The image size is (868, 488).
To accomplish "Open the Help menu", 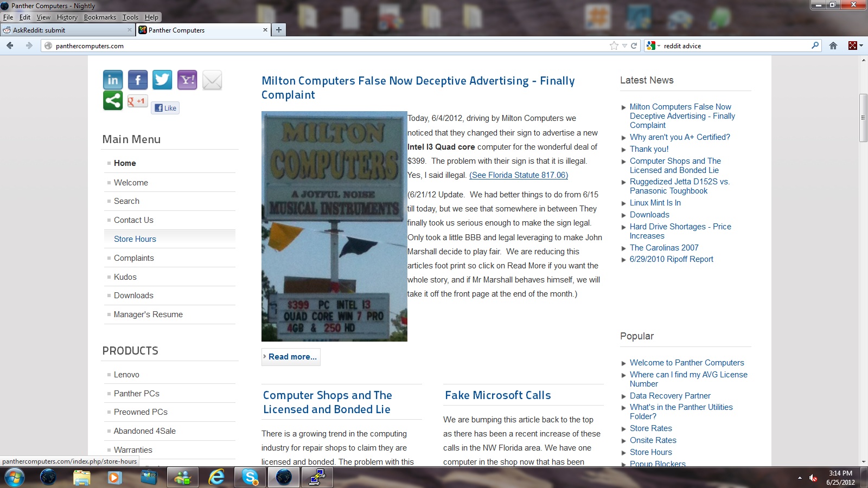I will pos(151,17).
